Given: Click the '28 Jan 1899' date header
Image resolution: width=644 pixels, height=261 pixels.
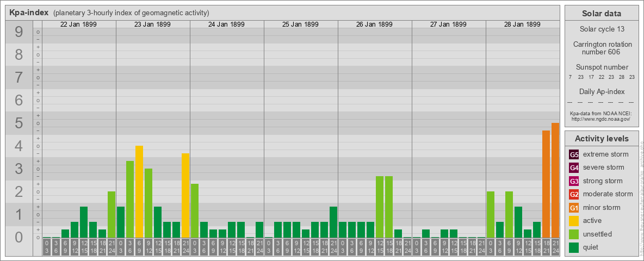Looking at the screenshot, I should [522, 24].
